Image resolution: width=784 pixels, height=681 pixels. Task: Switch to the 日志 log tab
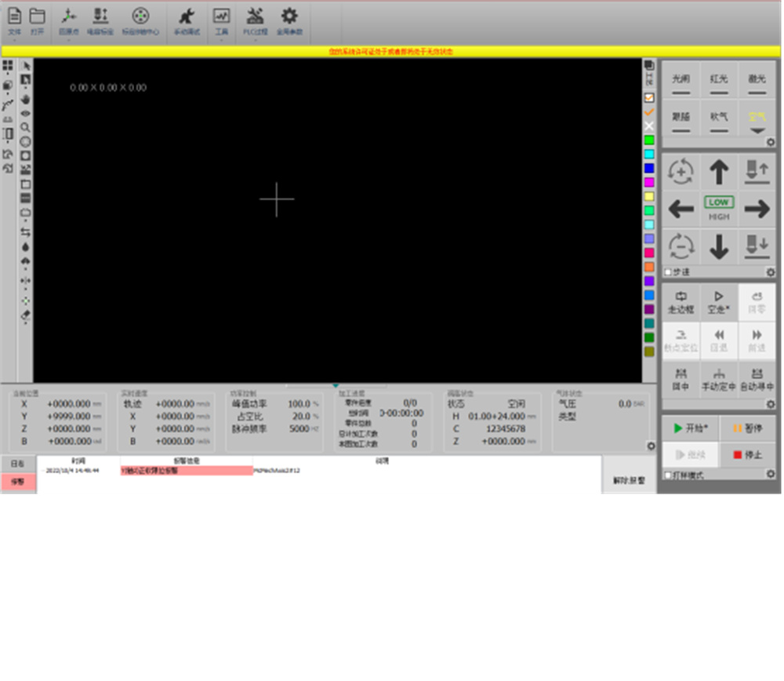tap(17, 464)
